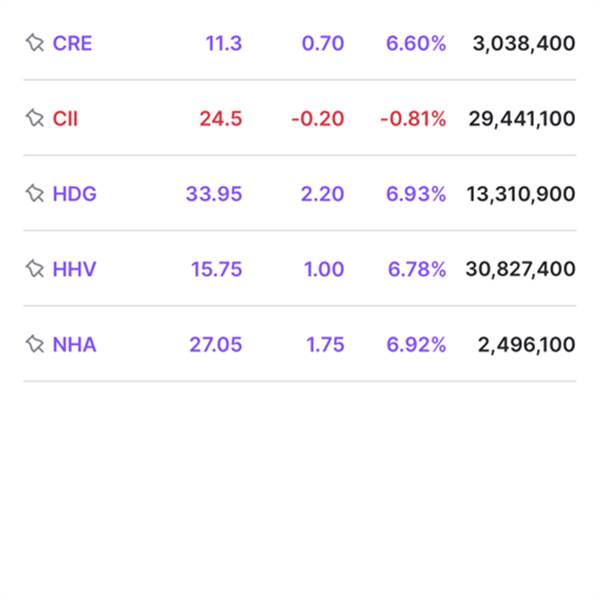Click HHV volume 30,827,400
Screen dimensions: 600x600
click(x=520, y=269)
